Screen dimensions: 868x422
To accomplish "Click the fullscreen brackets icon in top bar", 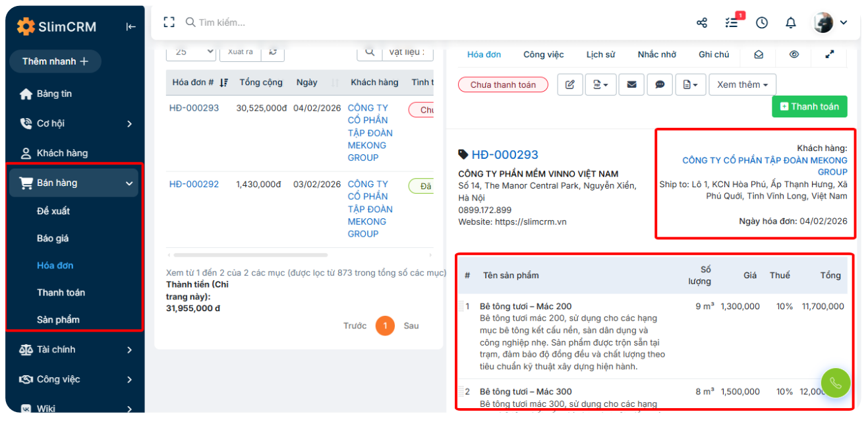I will pos(169,22).
